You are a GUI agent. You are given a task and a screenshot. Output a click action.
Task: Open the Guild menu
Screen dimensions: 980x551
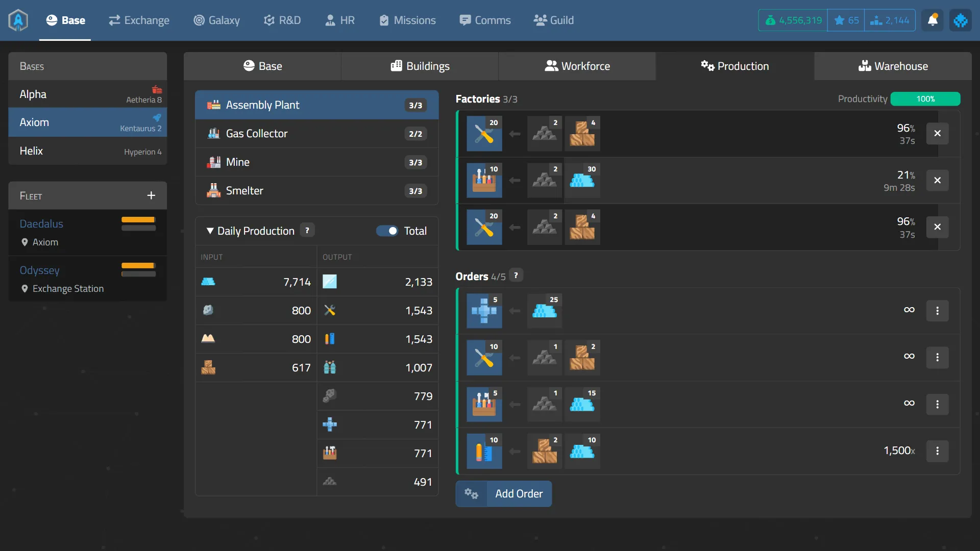[553, 20]
